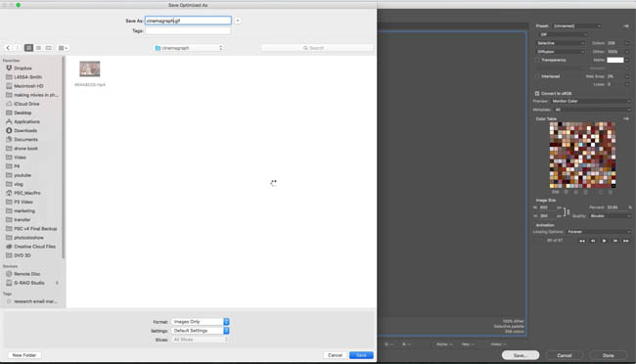This screenshot has height=364, width=636.
Task: Jump to the last animation frame
Action: click(626, 241)
